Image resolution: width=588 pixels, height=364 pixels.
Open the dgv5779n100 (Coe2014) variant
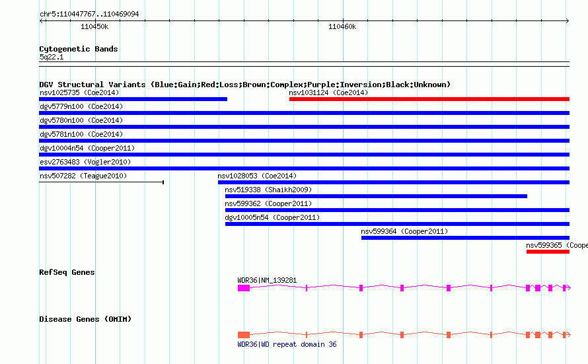point(81,106)
